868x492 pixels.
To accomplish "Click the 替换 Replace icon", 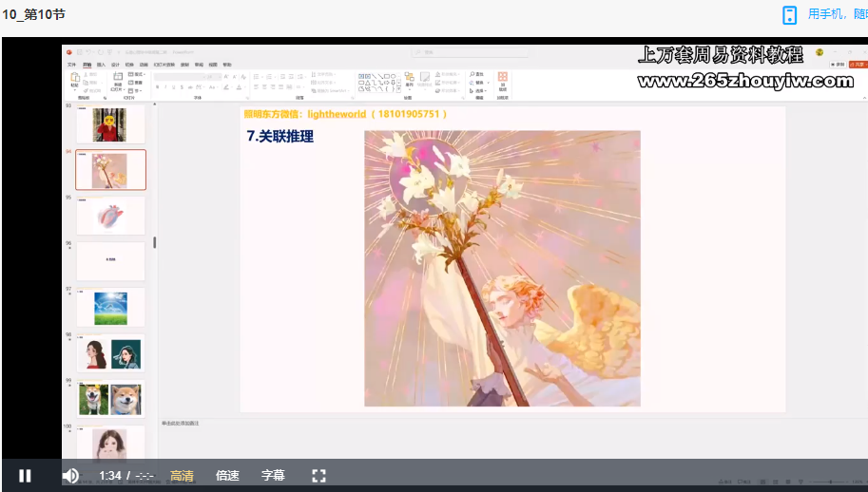I will click(476, 83).
